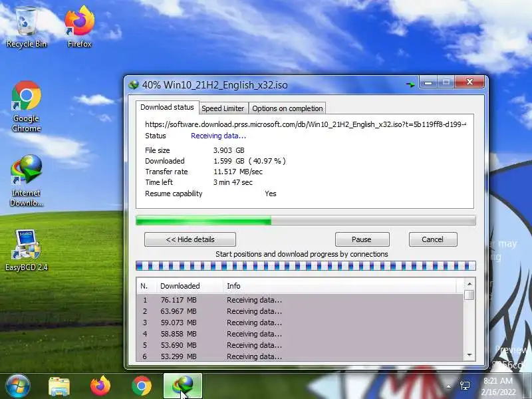
Task: Click the Hide details button
Action: coord(190,239)
